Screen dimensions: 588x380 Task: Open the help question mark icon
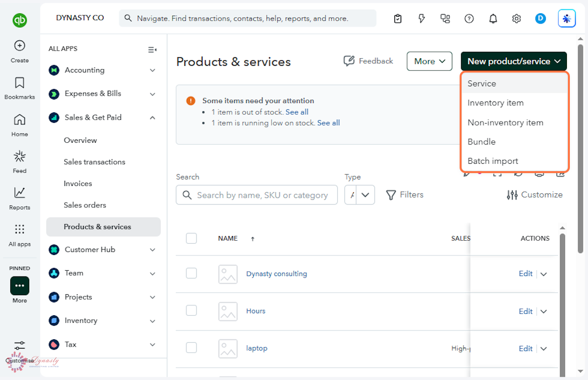[x=469, y=19]
